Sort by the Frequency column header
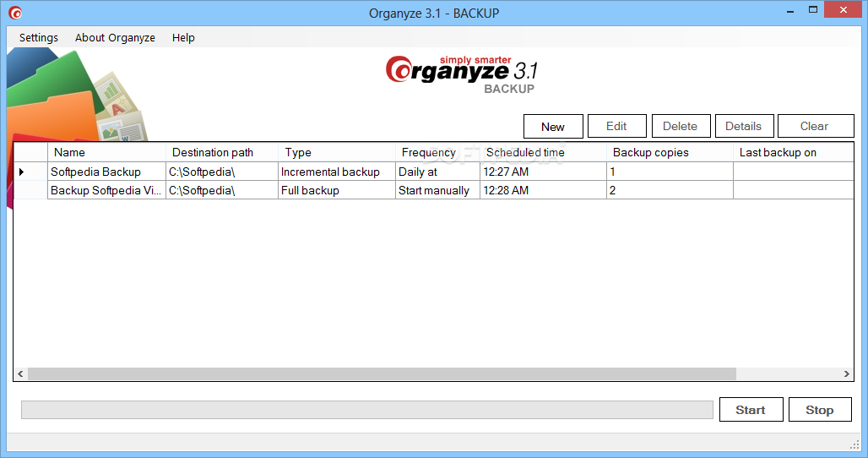The width and height of the screenshot is (868, 458). coord(437,152)
